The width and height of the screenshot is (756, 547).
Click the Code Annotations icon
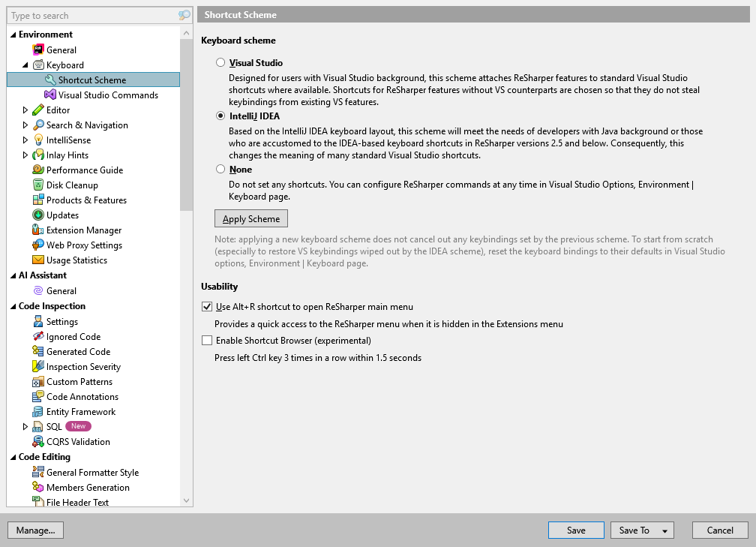37,396
